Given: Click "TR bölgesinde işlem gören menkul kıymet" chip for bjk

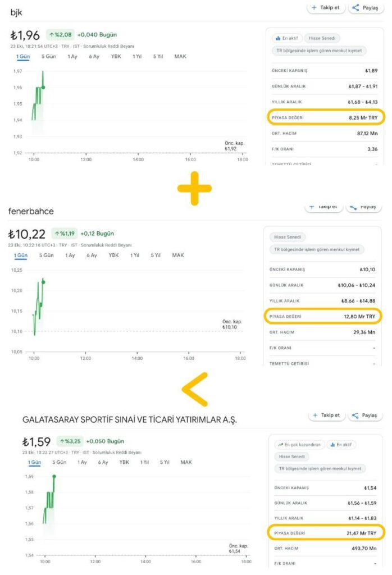Looking at the screenshot, I should pyautogui.click(x=318, y=51).
